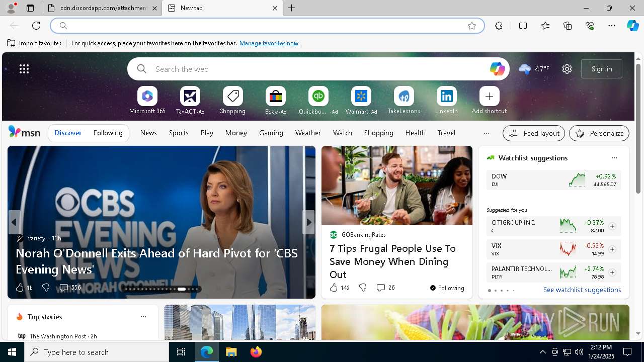Viewport: 644px width, 362px height.
Task: Open TakeLessons shortcut
Action: coord(404,101)
